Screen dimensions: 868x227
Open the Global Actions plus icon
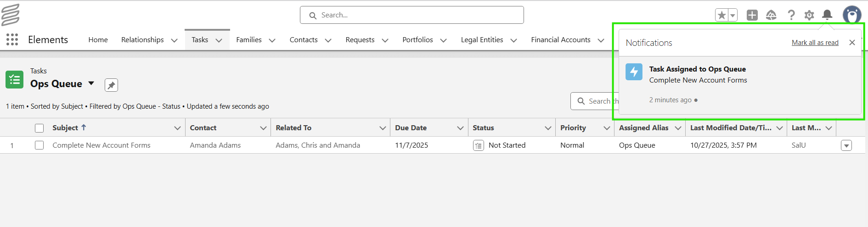coord(752,15)
